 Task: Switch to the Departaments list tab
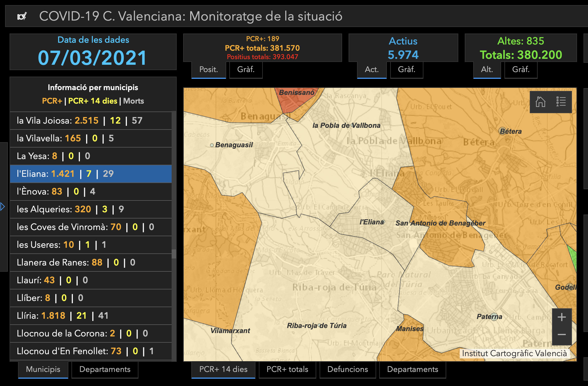(x=105, y=369)
